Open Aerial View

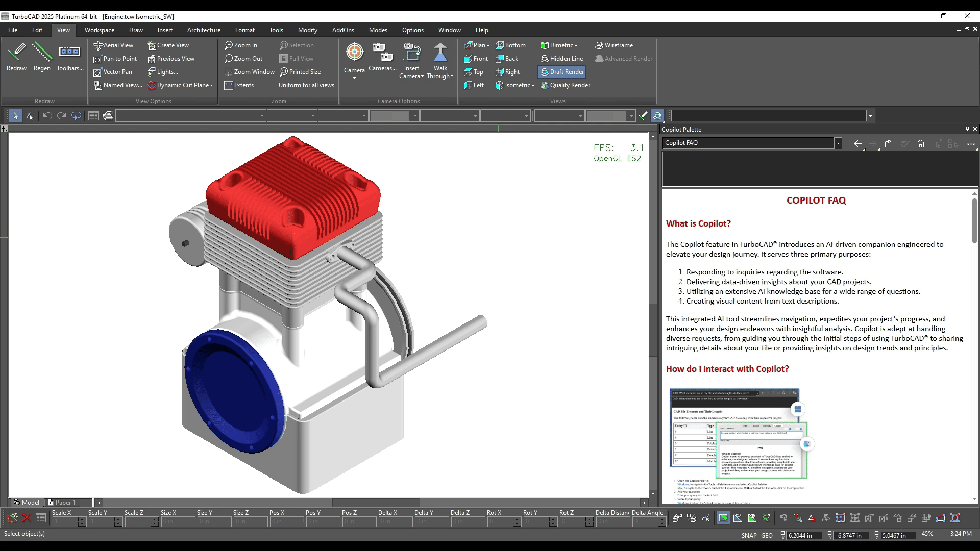[x=113, y=45]
